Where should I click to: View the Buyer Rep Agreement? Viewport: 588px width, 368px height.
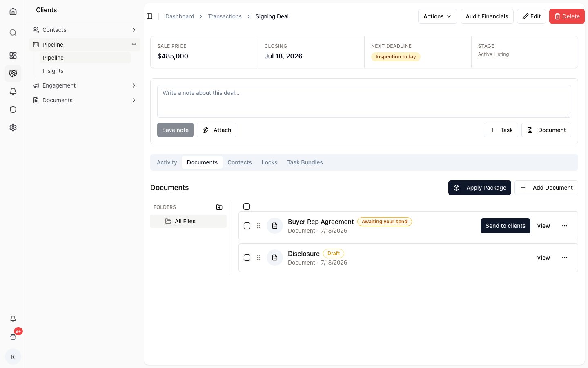coord(543,226)
